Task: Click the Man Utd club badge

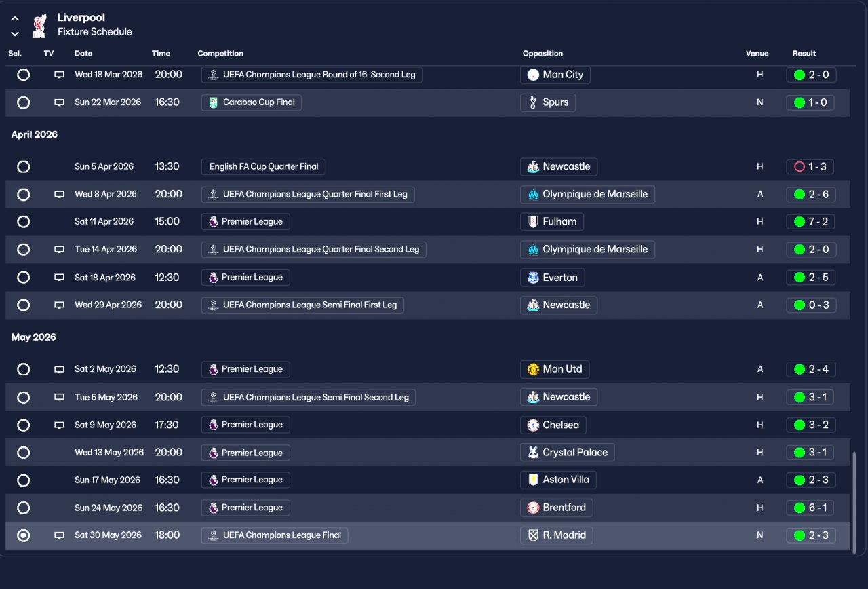Action: (533, 369)
